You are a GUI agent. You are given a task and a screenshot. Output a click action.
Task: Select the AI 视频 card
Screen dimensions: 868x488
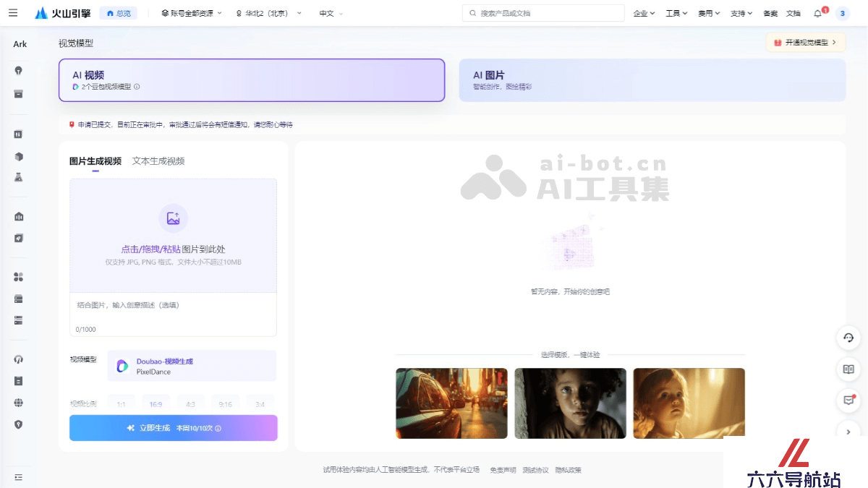252,80
